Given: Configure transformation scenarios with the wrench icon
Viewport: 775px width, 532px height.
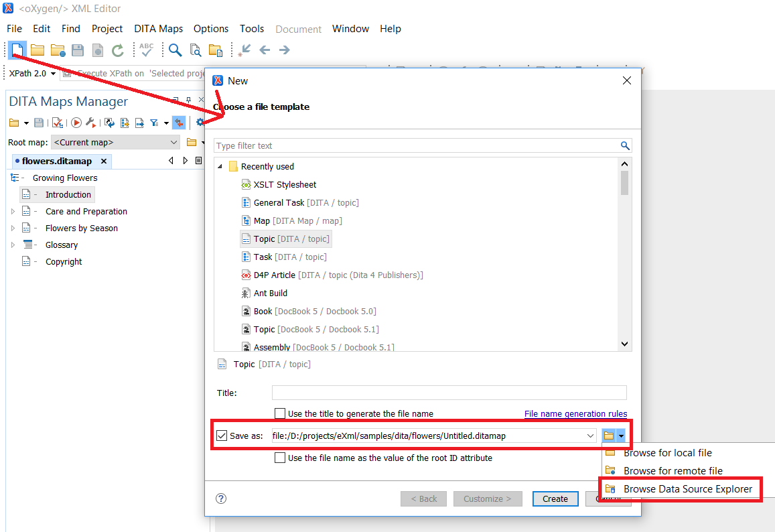Looking at the screenshot, I should (x=91, y=123).
